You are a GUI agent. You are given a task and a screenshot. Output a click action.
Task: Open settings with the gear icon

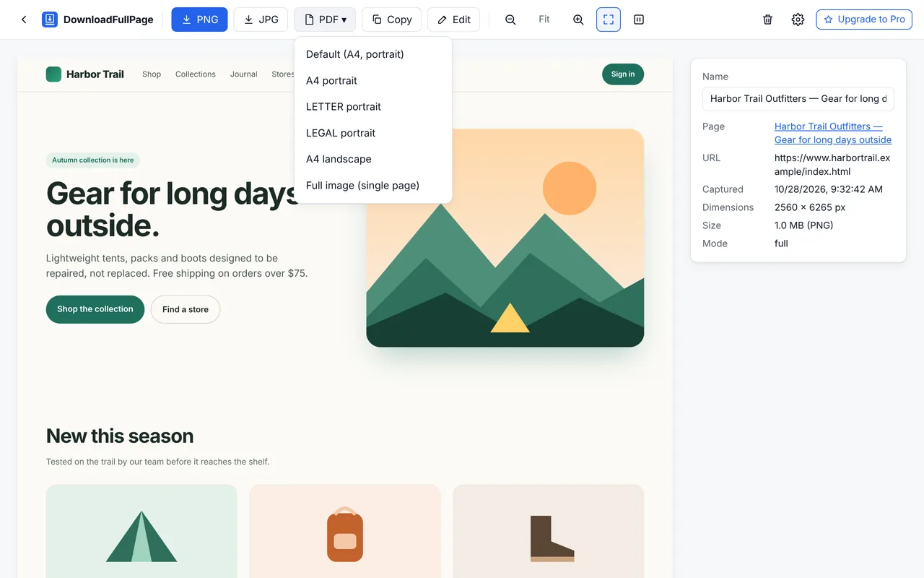tap(798, 20)
